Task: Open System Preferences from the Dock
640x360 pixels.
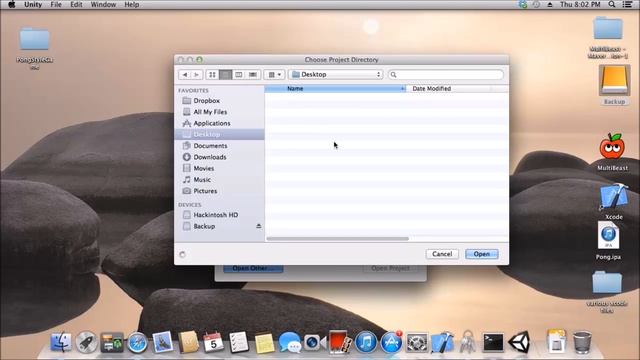Action: [417, 342]
